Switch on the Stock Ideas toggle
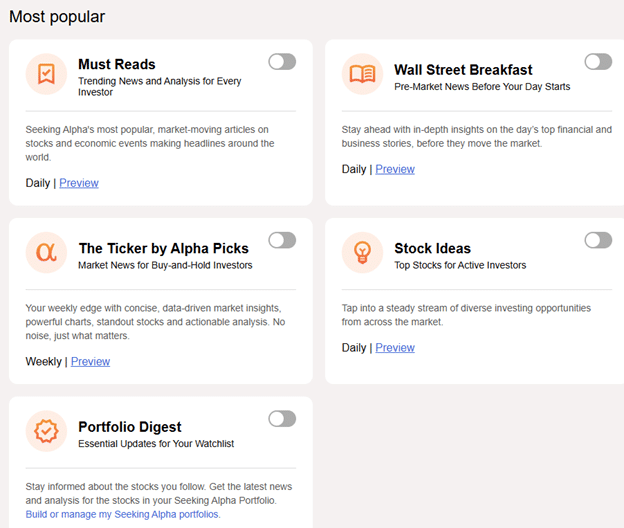624x528 pixels. (598, 240)
